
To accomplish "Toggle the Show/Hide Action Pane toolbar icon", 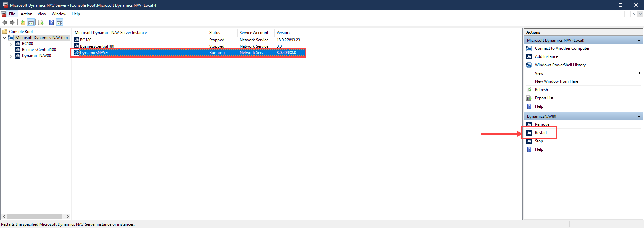I will point(60,23).
